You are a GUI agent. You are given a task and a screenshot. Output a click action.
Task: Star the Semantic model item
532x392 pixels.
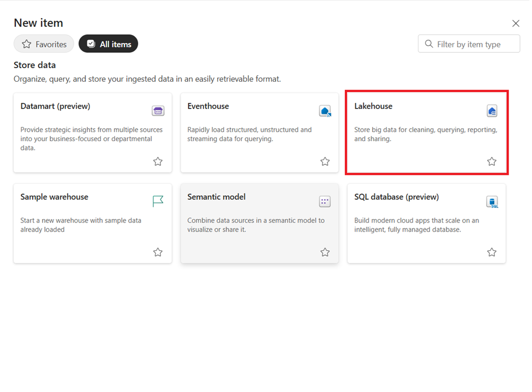point(325,252)
